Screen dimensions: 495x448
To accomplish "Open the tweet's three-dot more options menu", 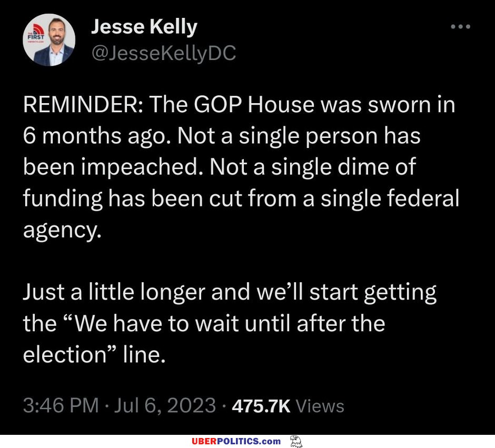I will pyautogui.click(x=461, y=27).
